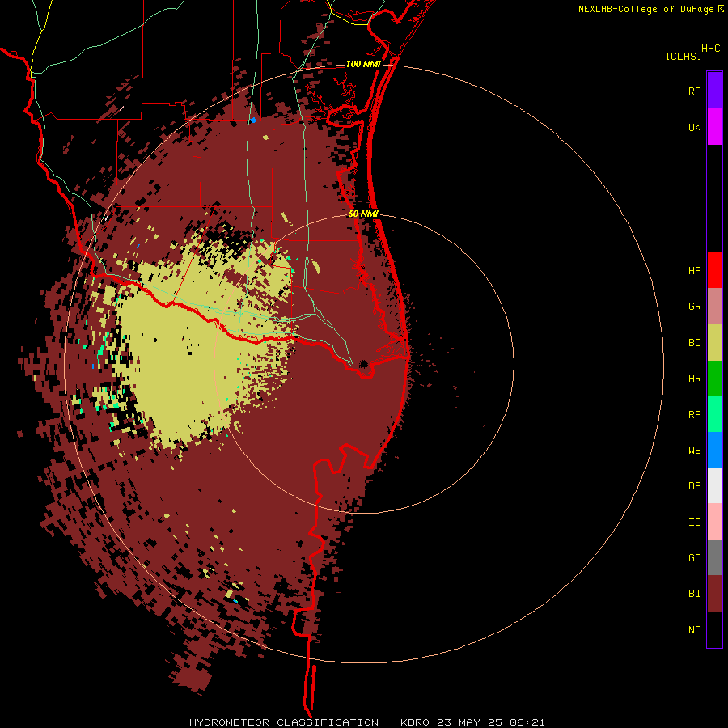The image size is (728, 728).
Task: Click the [CLAS] units label
Action: [x=684, y=56]
